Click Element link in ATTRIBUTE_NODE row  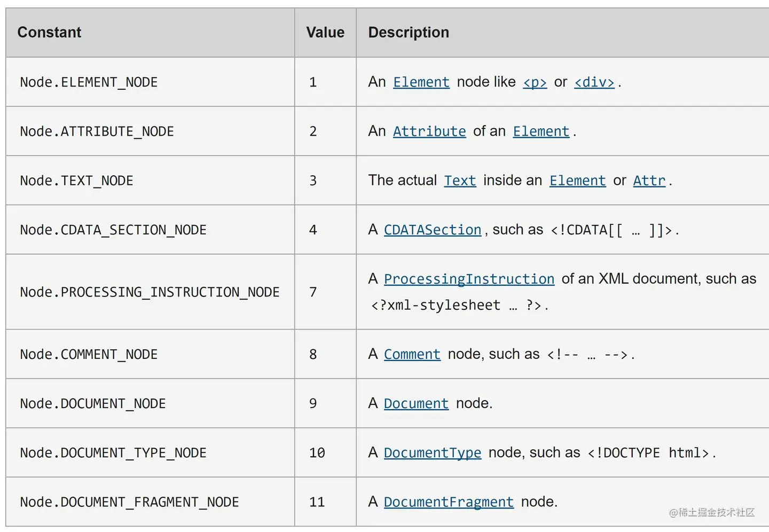pos(541,131)
